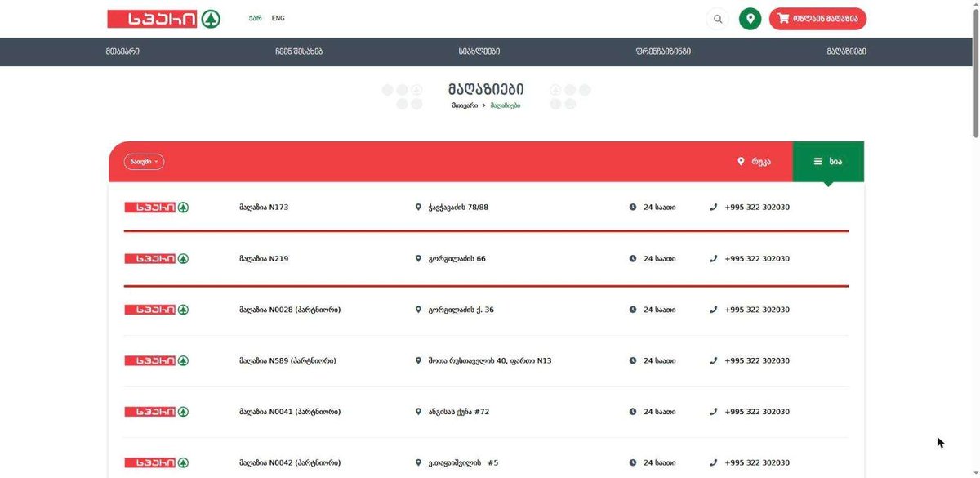Screen dimensions: 980x478
Task: Click the address ჭავჭავაძის 78/88
Action: [x=458, y=208]
